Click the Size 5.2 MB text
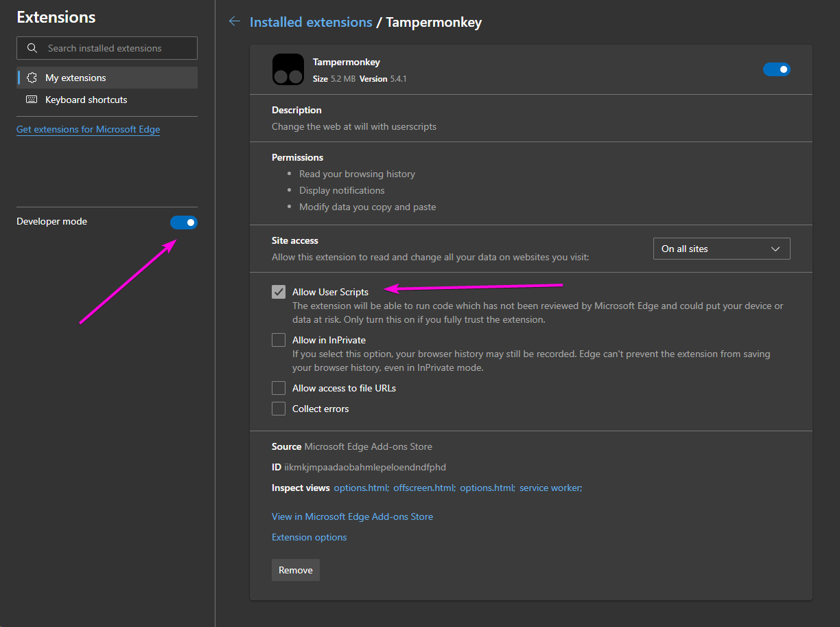The width and height of the screenshot is (840, 627). point(334,79)
